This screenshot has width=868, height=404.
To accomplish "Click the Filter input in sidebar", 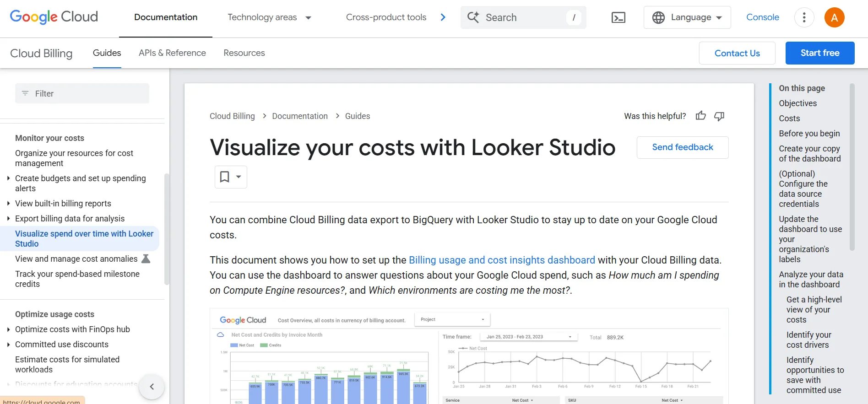I will coord(82,93).
